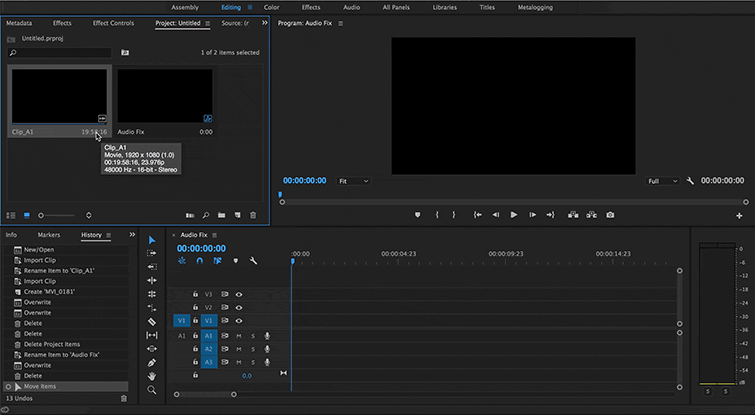The image size is (755, 415).
Task: Select the Audio Fix sequence thumbnail
Action: coord(165,96)
